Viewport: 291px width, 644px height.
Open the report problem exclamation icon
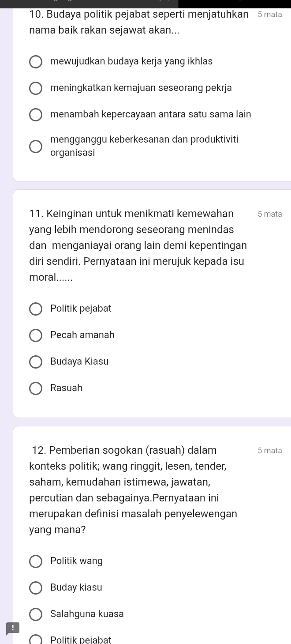(13, 628)
